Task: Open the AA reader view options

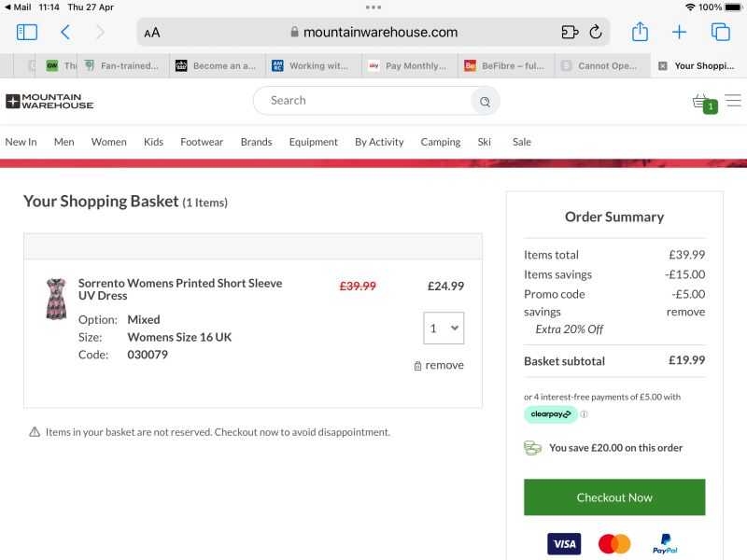Action: [x=151, y=33]
